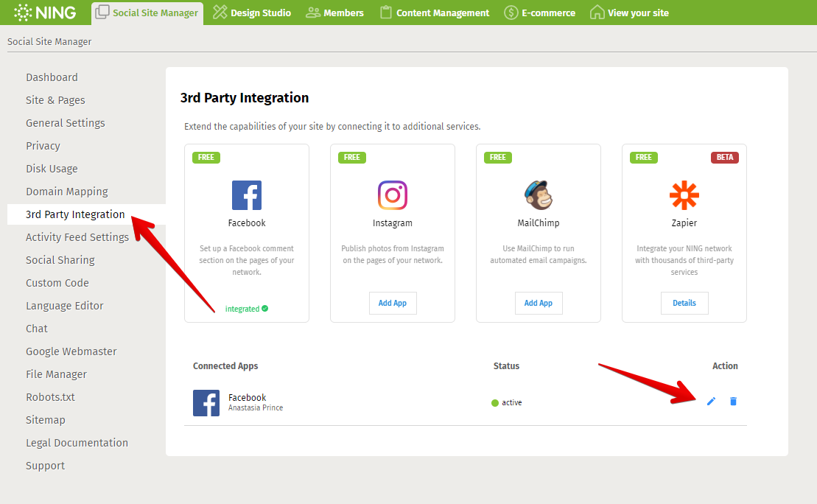The image size is (817, 504).
Task: Click the MailChimp monkey icon
Action: tap(538, 195)
